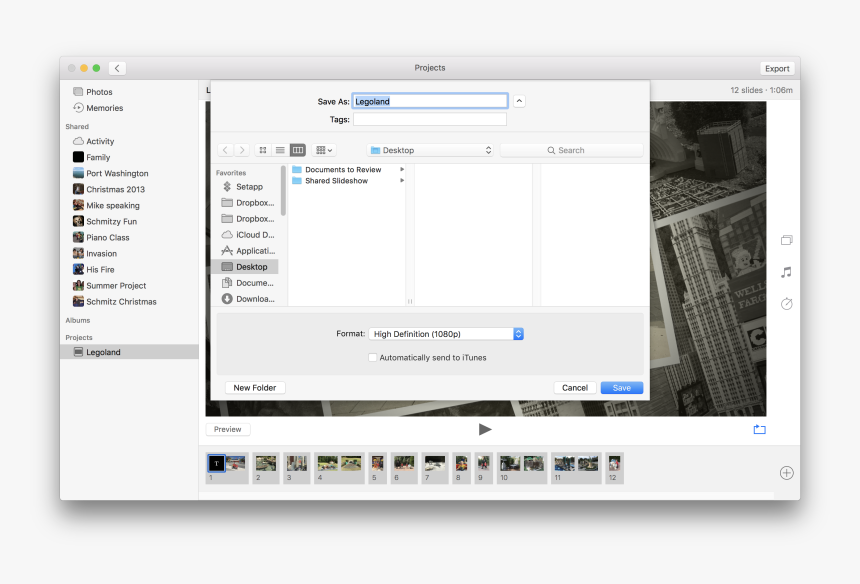860x584 pixels.
Task: Open the duration settings clock icon
Action: tap(786, 304)
